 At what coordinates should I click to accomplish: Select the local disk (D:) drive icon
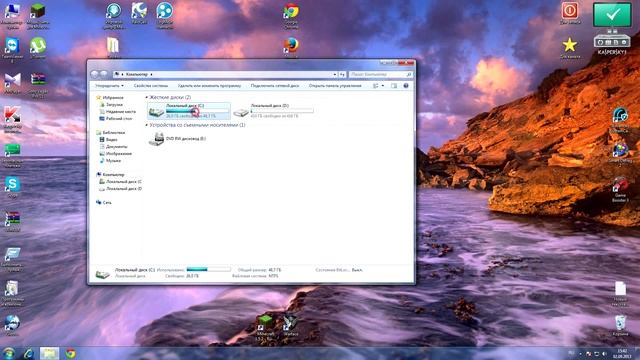(x=241, y=111)
